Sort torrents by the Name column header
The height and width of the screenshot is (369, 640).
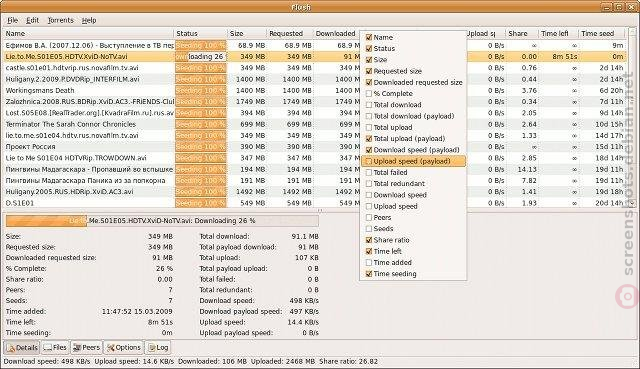click(89, 33)
